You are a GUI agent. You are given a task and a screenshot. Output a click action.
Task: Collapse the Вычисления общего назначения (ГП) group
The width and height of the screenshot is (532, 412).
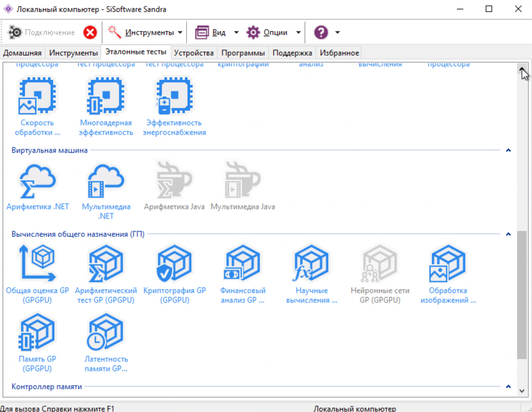tap(508, 234)
